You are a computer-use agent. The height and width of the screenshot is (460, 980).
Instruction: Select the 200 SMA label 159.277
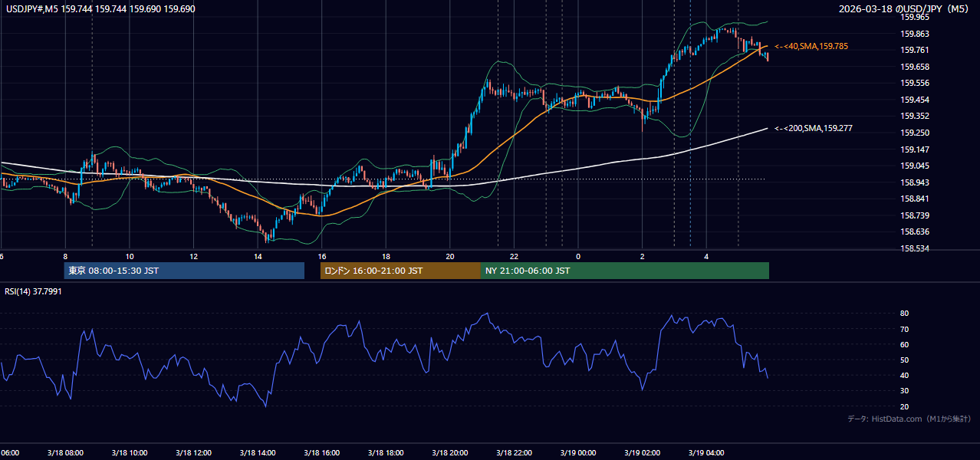click(x=814, y=128)
